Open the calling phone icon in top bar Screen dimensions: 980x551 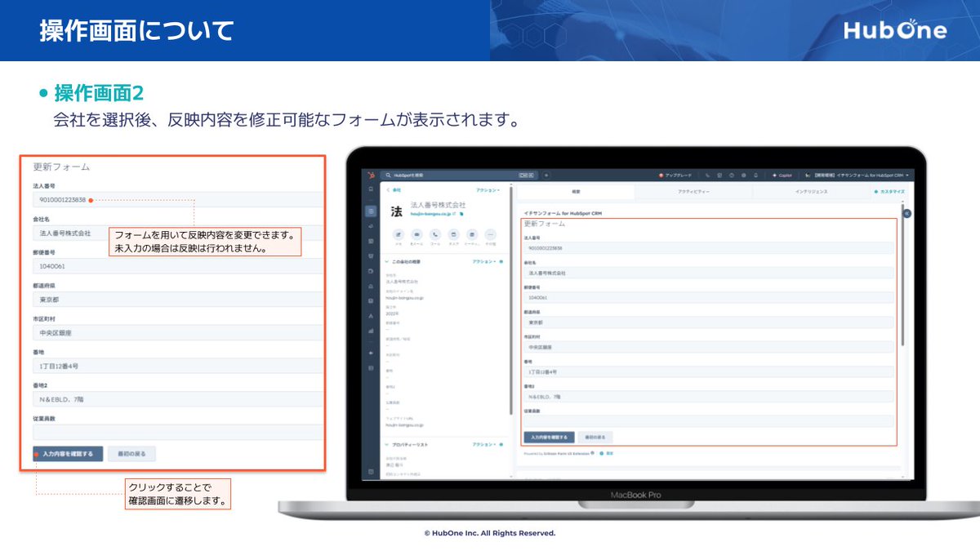pyautogui.click(x=707, y=175)
